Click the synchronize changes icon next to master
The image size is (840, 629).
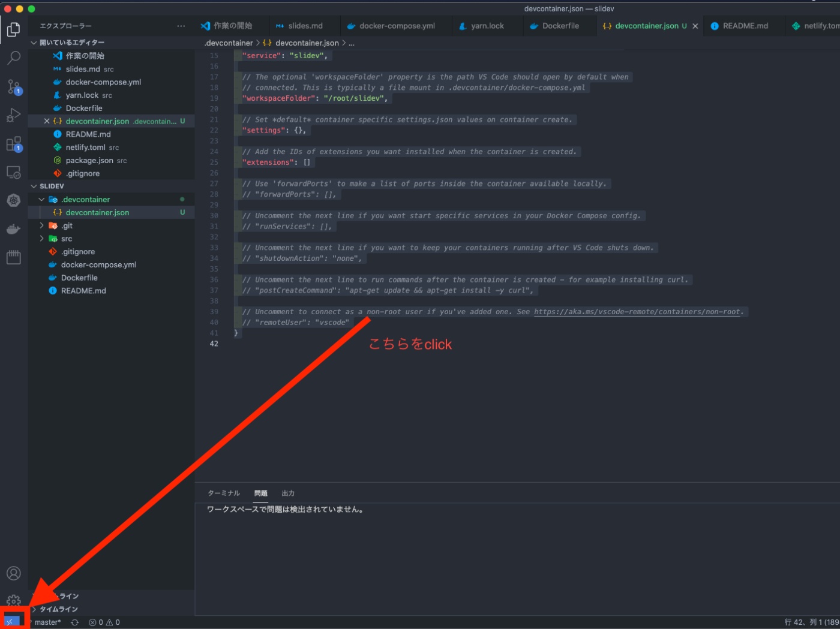(x=74, y=622)
